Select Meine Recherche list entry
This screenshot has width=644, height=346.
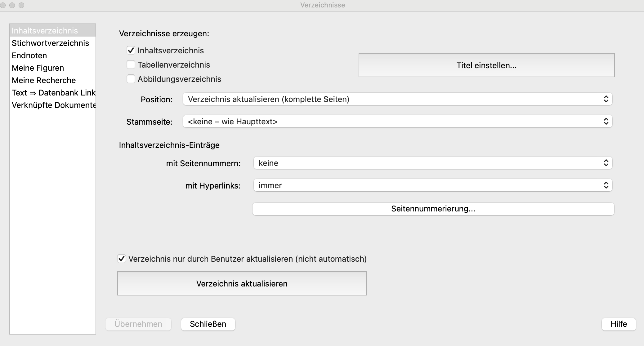(44, 80)
